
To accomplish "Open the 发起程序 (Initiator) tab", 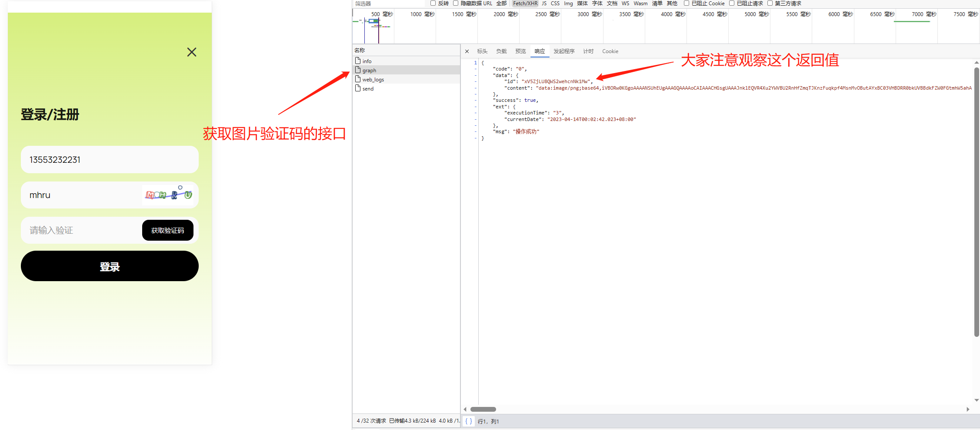I will click(564, 51).
